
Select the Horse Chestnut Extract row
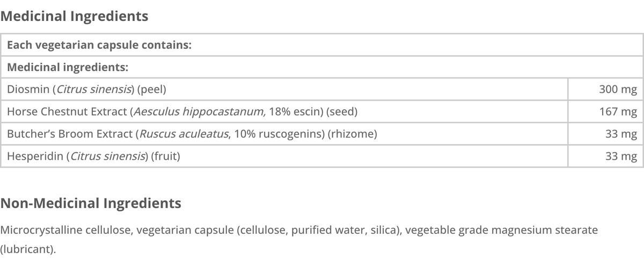tap(321, 112)
